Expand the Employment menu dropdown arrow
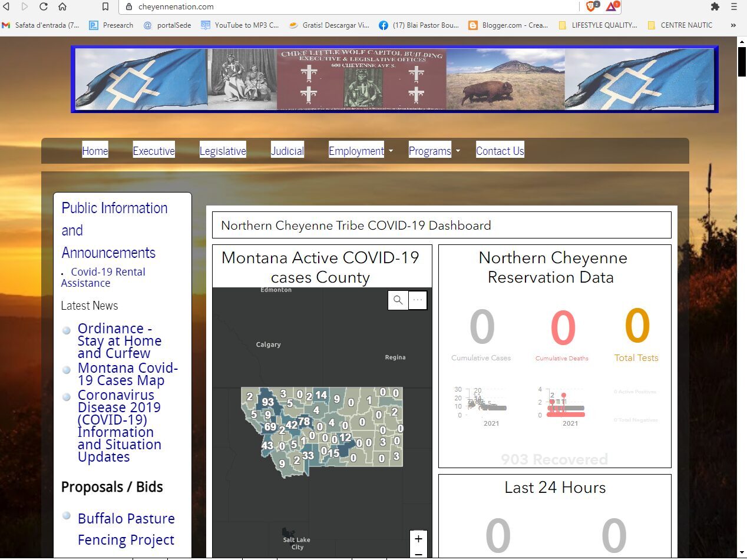 pyautogui.click(x=391, y=151)
